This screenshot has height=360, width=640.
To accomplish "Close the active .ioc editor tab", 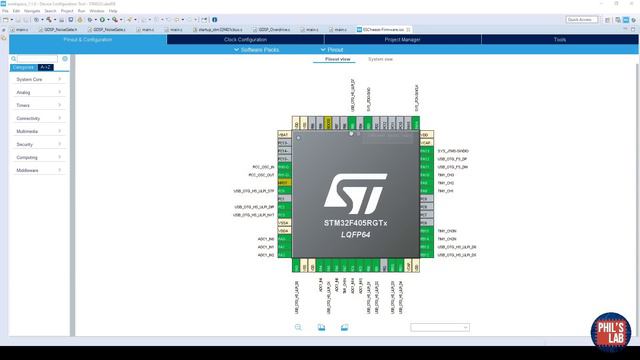I will (408, 29).
